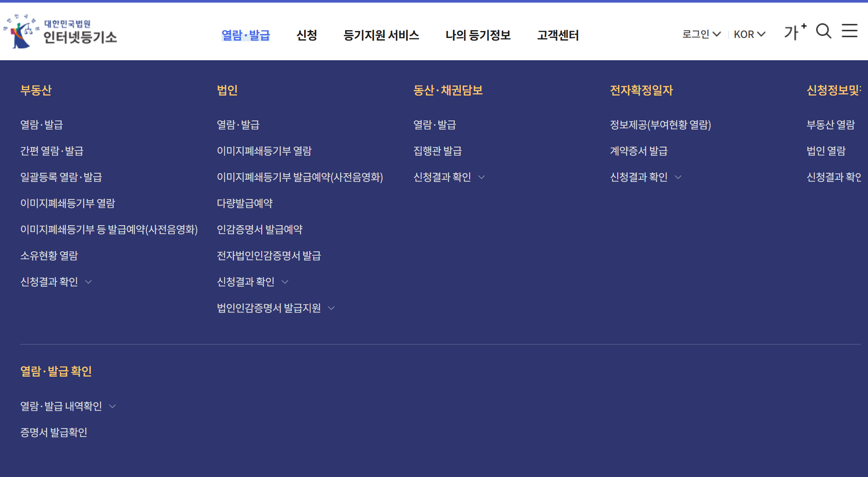Viewport: 868px width, 477px height.
Task: Open 증명서 발급확인 link
Action: (x=54, y=432)
